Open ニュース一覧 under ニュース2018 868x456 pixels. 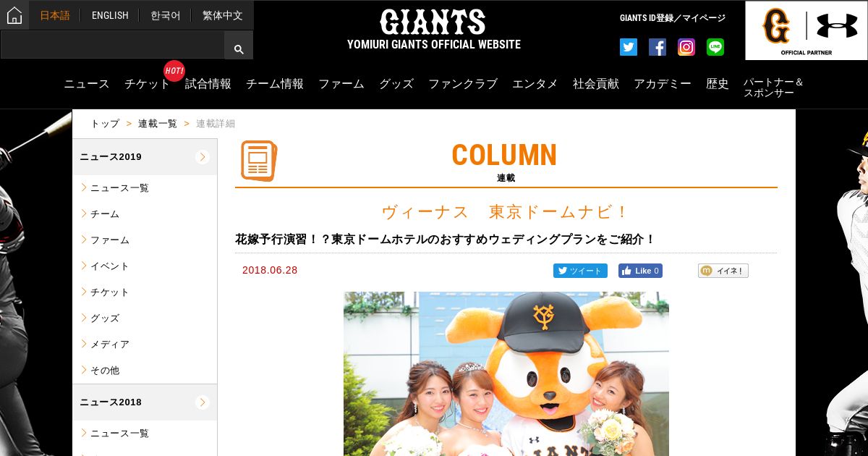coord(119,433)
